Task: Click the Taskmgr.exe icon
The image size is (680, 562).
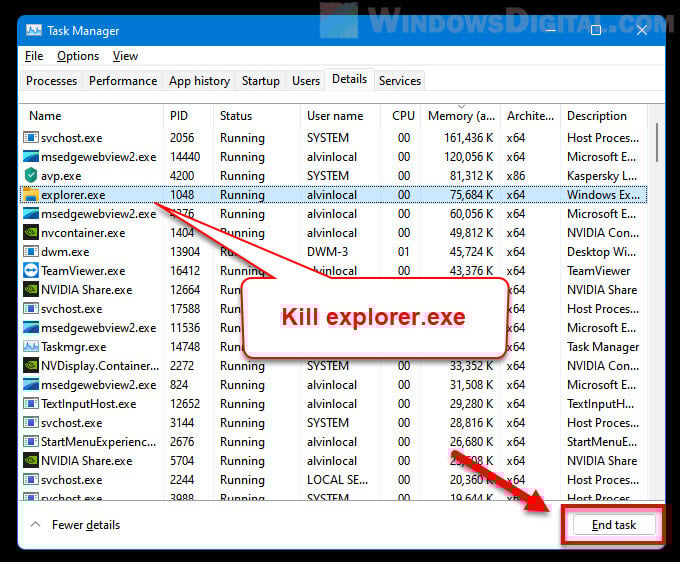Action: 30,346
